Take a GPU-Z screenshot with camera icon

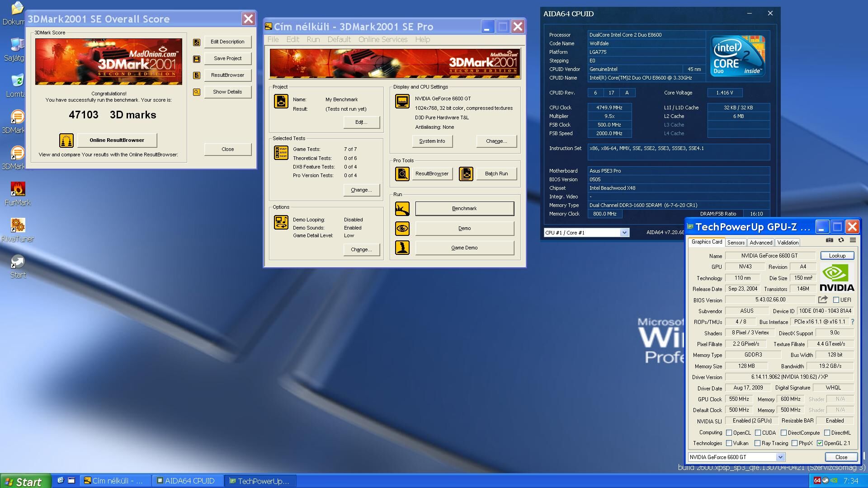pos(830,240)
